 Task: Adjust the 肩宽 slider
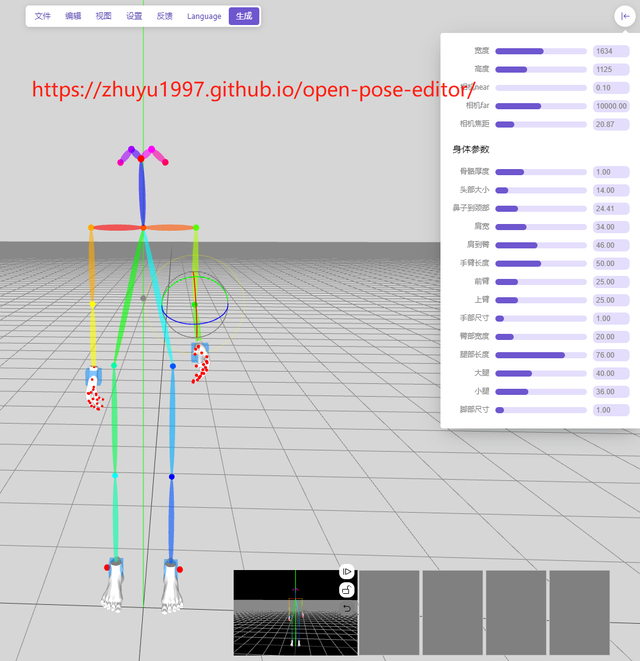[x=541, y=227]
